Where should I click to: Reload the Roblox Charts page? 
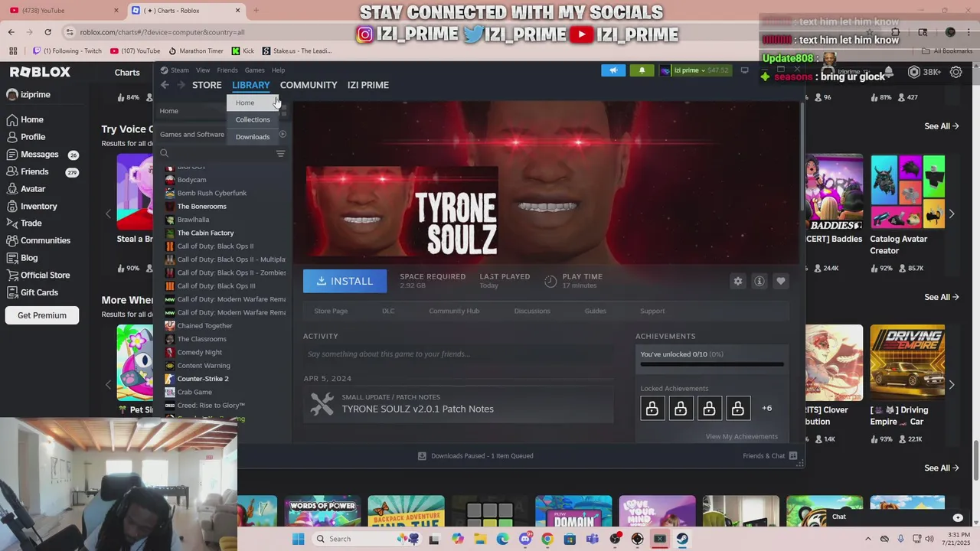pos(47,32)
